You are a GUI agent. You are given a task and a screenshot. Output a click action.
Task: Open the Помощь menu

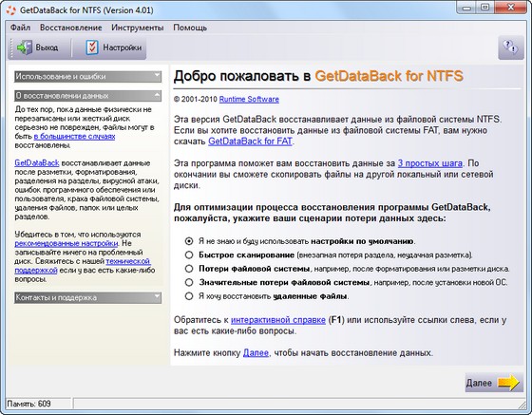[x=190, y=28]
